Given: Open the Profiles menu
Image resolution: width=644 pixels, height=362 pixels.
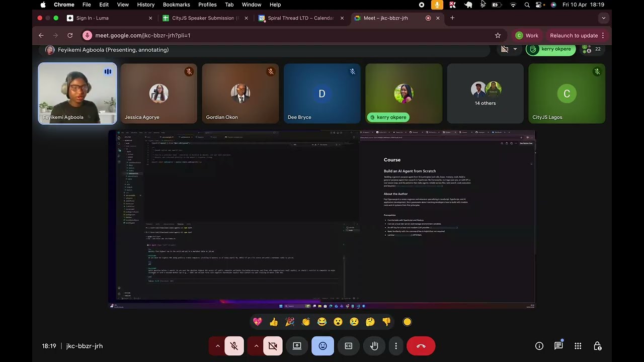Looking at the screenshot, I should [207, 5].
